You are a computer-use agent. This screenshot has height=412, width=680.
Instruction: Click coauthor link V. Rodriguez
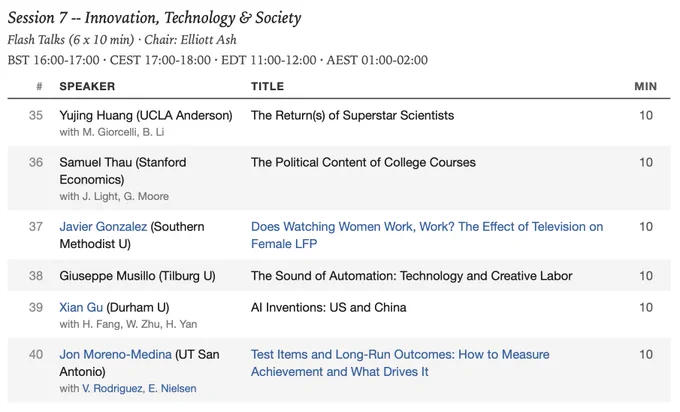pyautogui.click(x=112, y=389)
